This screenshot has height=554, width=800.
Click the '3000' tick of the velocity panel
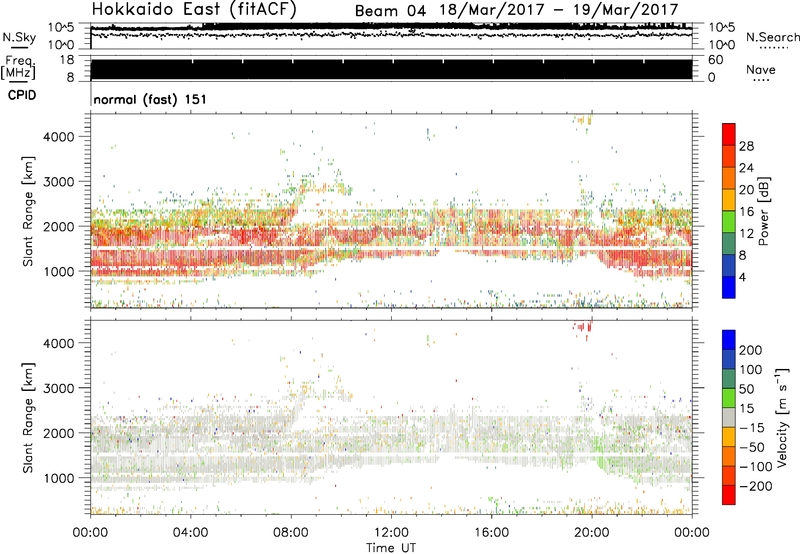[58, 388]
